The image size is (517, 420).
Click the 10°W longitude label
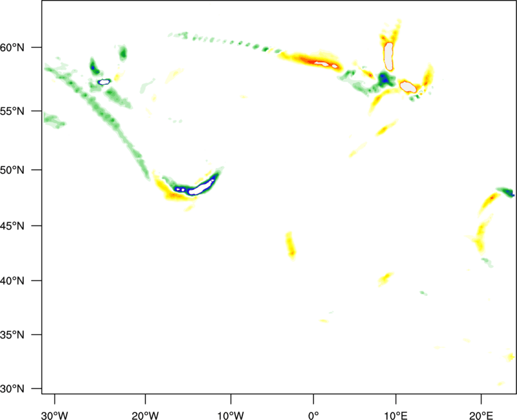[231, 415]
